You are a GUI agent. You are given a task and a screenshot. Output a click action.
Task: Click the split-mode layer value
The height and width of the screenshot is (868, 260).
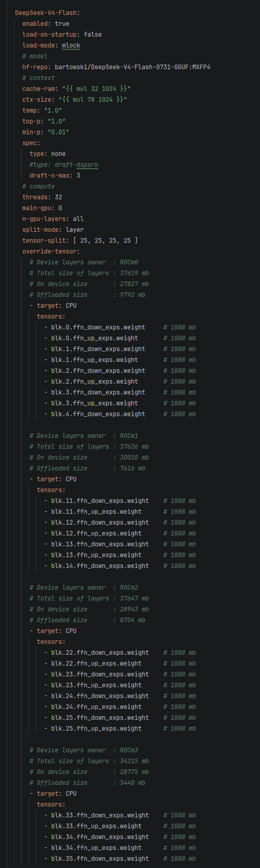point(74,230)
